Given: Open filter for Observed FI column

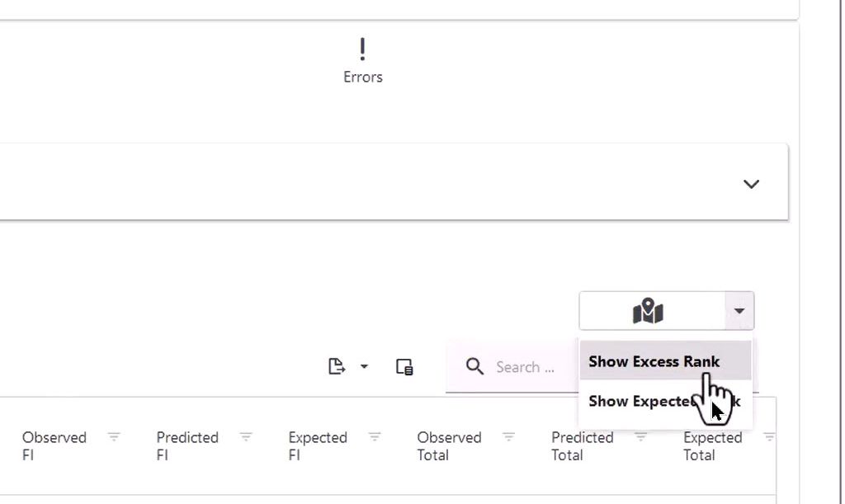Looking at the screenshot, I should tap(114, 437).
